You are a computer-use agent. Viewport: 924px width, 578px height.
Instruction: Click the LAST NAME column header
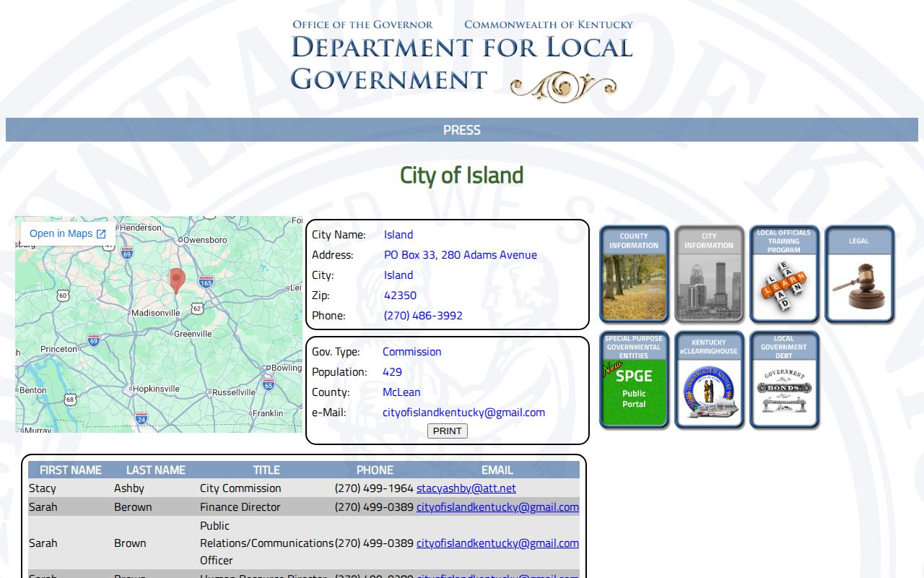(156, 470)
